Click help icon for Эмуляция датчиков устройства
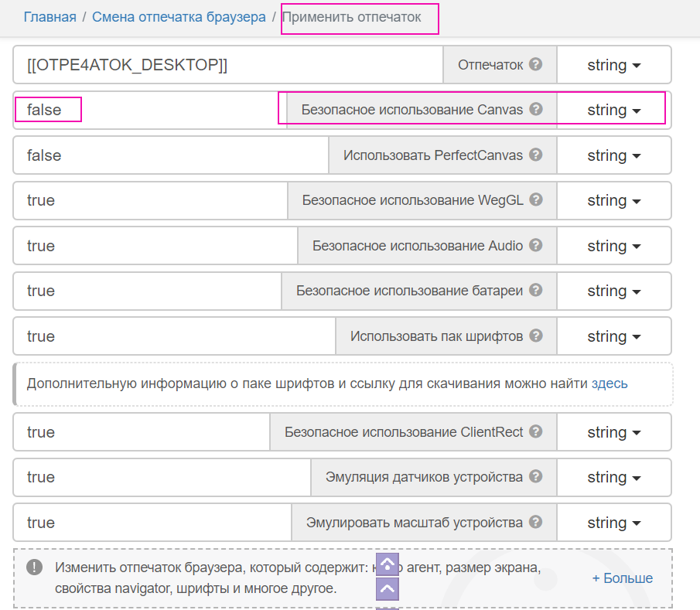This screenshot has width=700, height=610. pos(536,477)
